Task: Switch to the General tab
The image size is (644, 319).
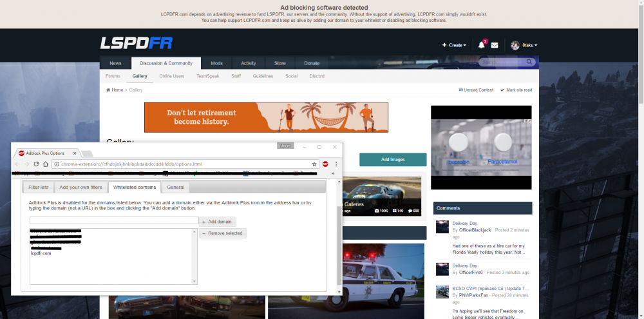Action: pyautogui.click(x=175, y=187)
